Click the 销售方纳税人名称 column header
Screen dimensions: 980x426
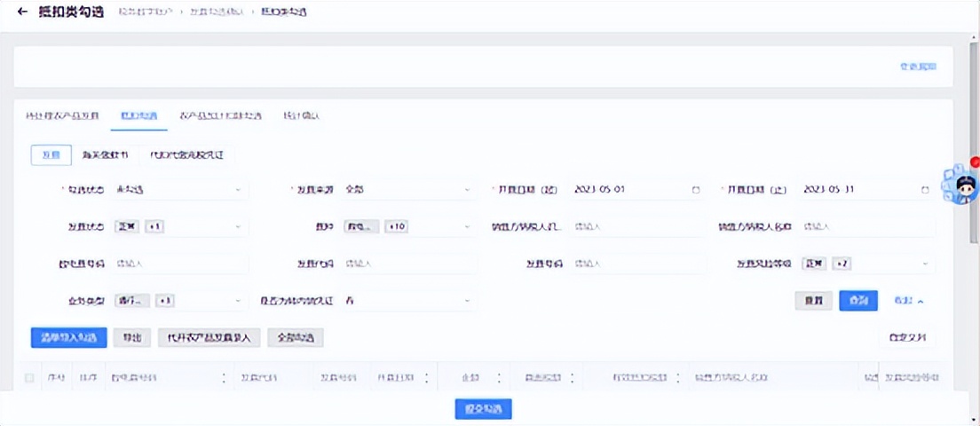[731, 379]
